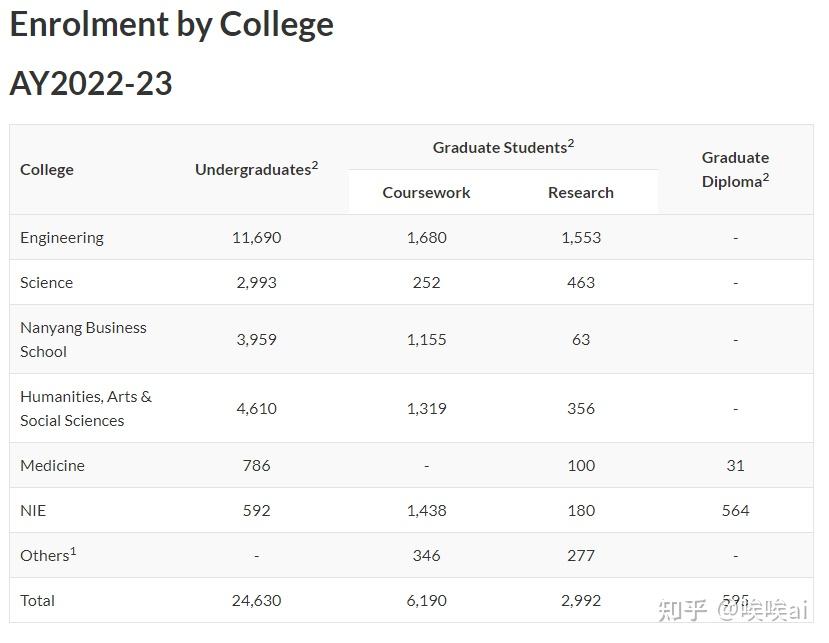Select the Engineering row label
The width and height of the screenshot is (829, 643).
click(62, 238)
